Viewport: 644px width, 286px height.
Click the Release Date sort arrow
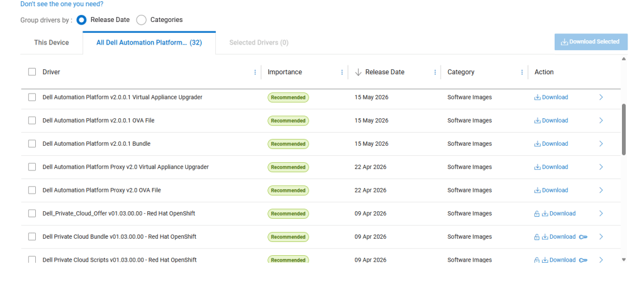[358, 72]
